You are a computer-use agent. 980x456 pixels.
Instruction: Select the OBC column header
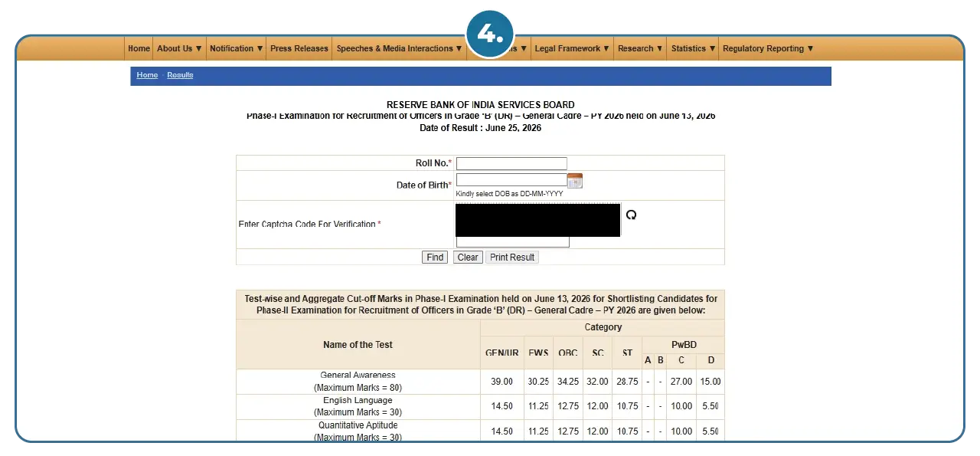click(x=567, y=353)
